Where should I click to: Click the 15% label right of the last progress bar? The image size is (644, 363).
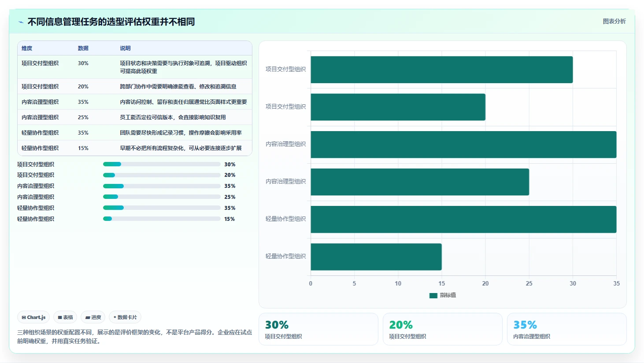point(229,219)
